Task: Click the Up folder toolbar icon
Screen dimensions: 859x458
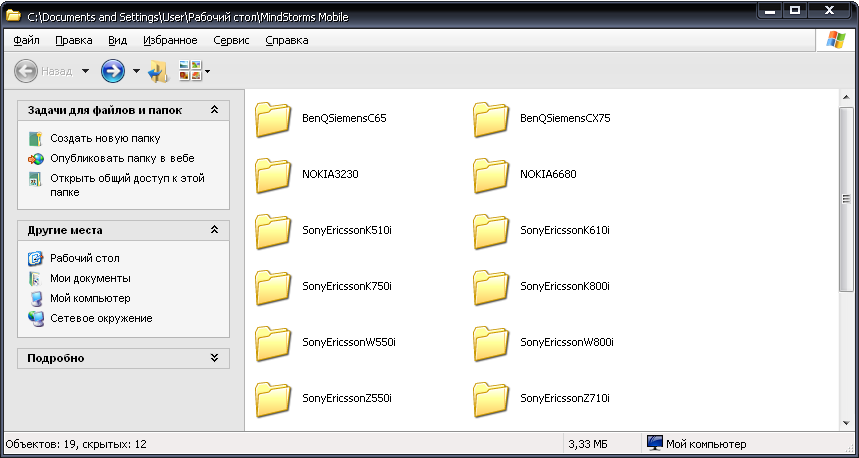Action: 158,71
